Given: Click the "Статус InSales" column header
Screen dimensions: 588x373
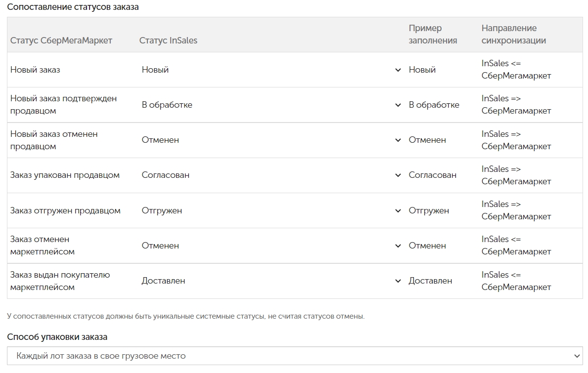Looking at the screenshot, I should 168,41.
